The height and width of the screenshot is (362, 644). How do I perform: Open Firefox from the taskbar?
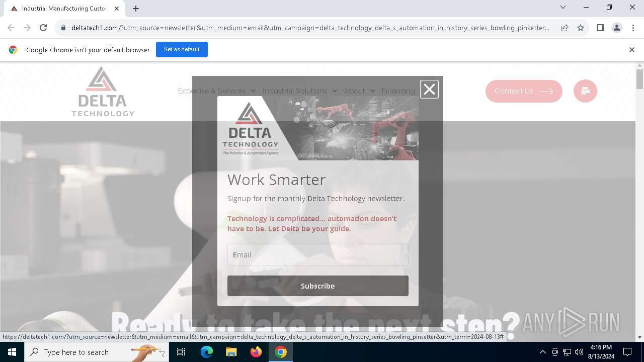click(256, 352)
